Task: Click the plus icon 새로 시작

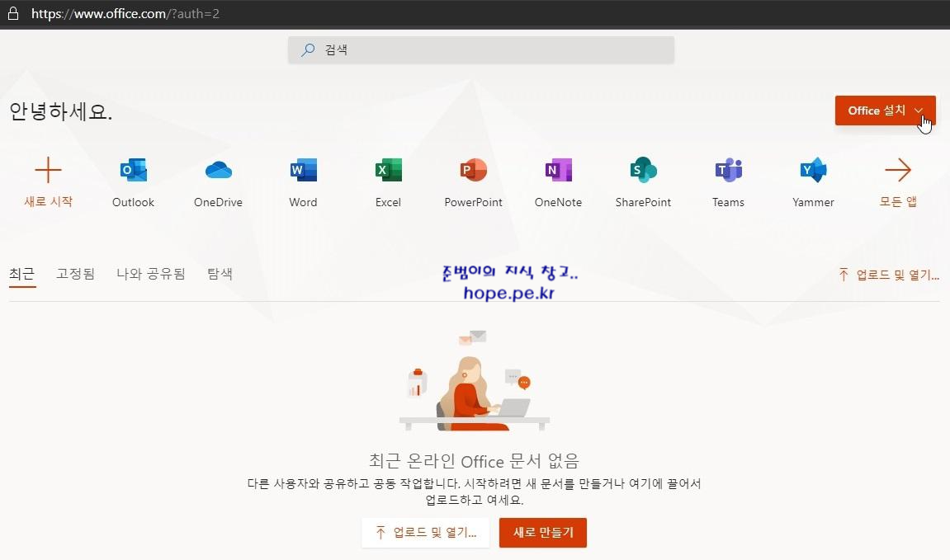Action: pyautogui.click(x=48, y=170)
